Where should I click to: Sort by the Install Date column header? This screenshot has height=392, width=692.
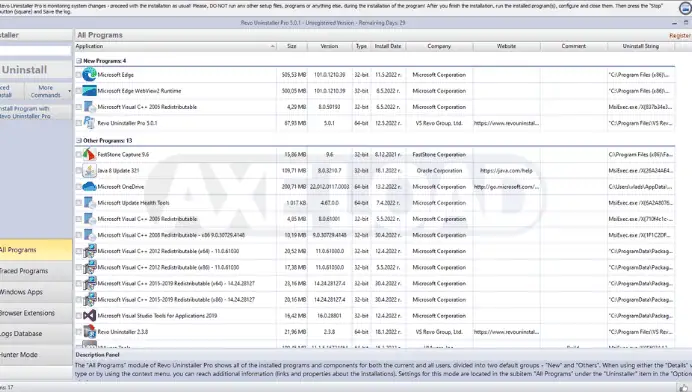(x=388, y=46)
